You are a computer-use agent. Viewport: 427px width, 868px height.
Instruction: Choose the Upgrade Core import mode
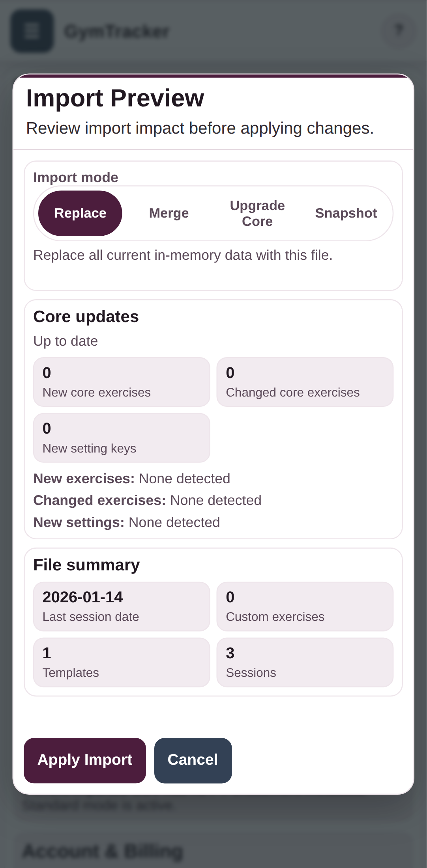pos(257,213)
